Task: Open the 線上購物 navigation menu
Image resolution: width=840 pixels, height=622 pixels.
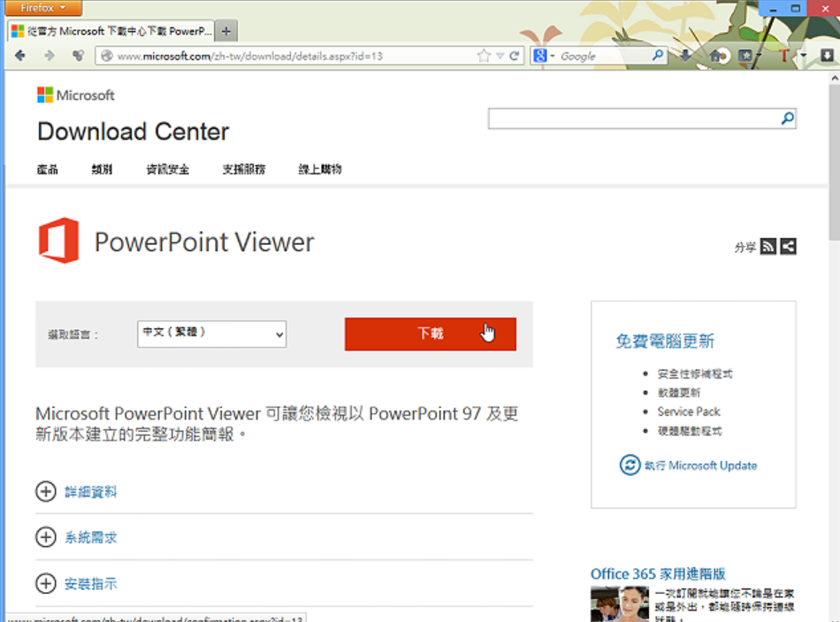Action: [320, 170]
